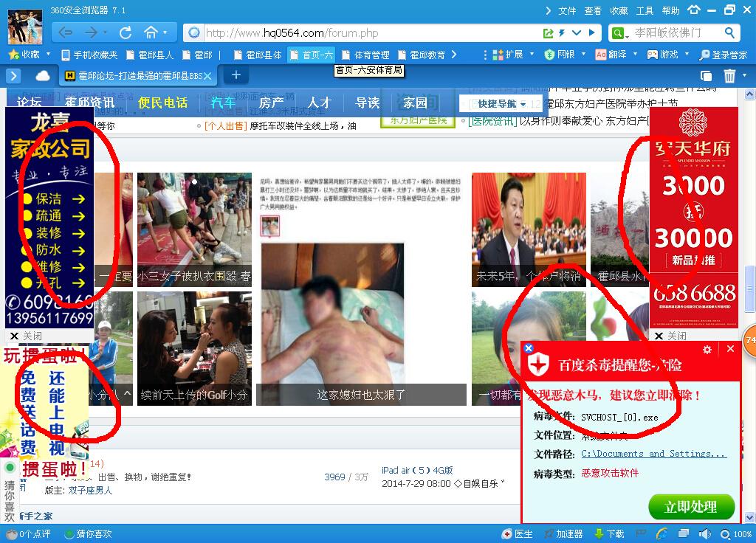Click 双子座男人 moderator link
The image size is (756, 543).
click(90, 491)
